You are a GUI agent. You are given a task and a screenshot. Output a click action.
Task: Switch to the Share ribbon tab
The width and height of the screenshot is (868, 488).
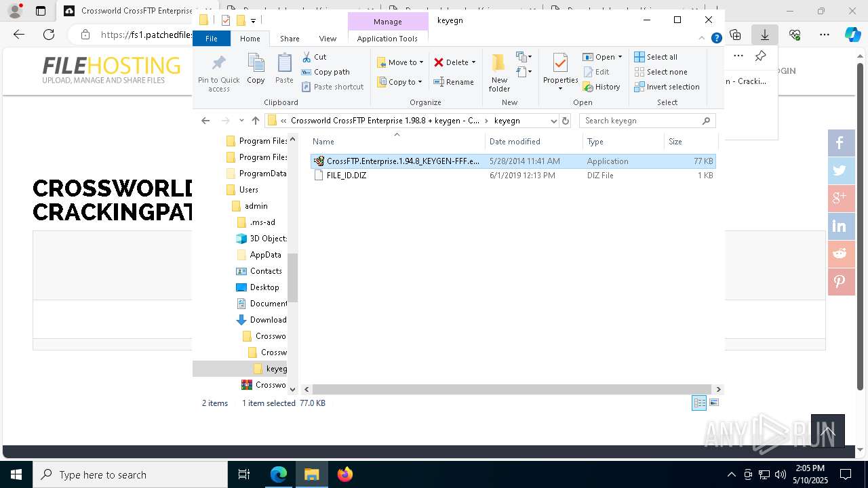[x=290, y=39]
